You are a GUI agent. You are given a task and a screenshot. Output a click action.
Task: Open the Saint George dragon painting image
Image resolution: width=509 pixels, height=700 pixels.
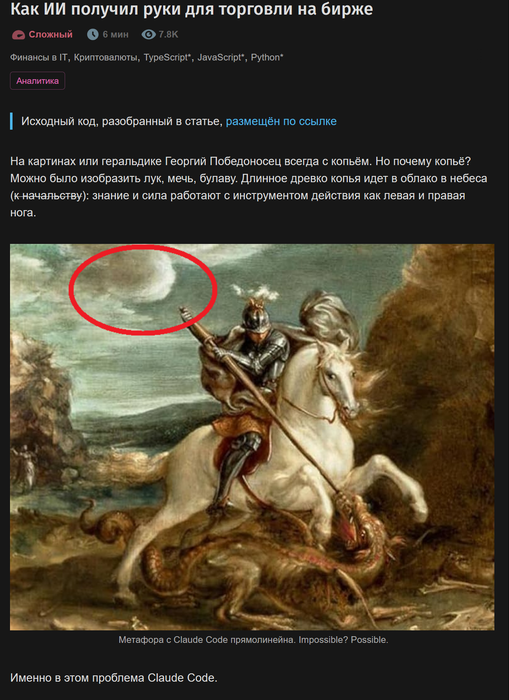[252, 437]
